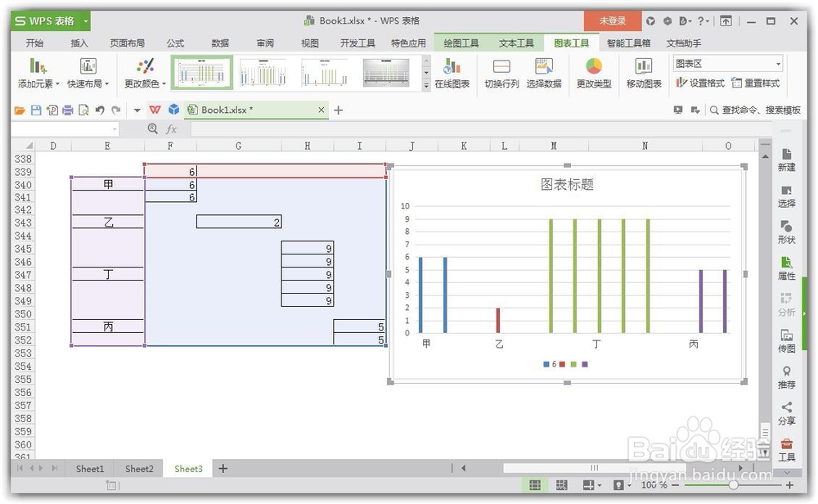Open Quick Layout (快速布局) in the ribbon
The image size is (818, 504).
(88, 74)
